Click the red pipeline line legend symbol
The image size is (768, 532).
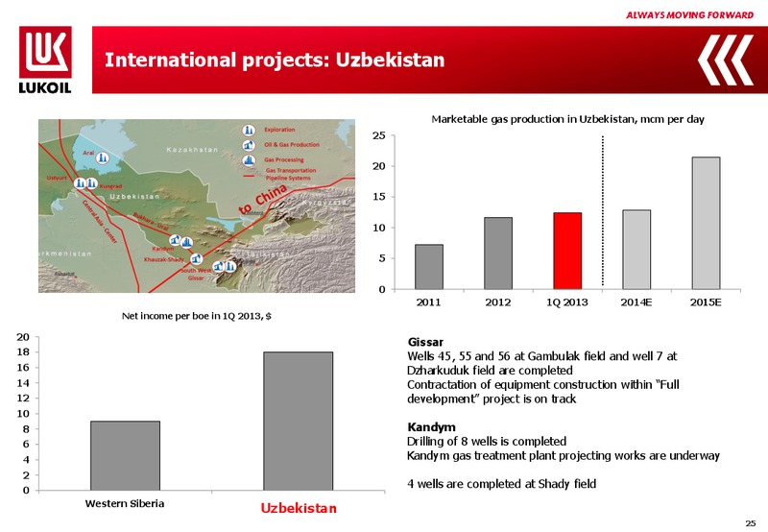click(249, 175)
